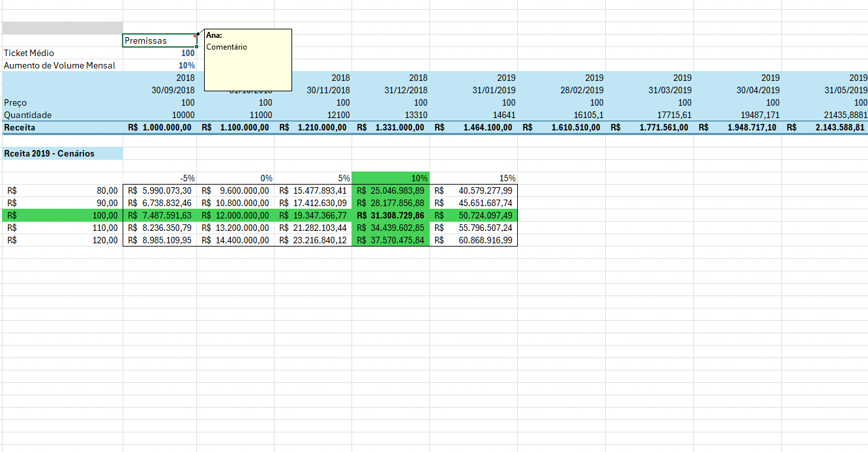
Task: Select date cell 31/01/2019
Action: 473,90
